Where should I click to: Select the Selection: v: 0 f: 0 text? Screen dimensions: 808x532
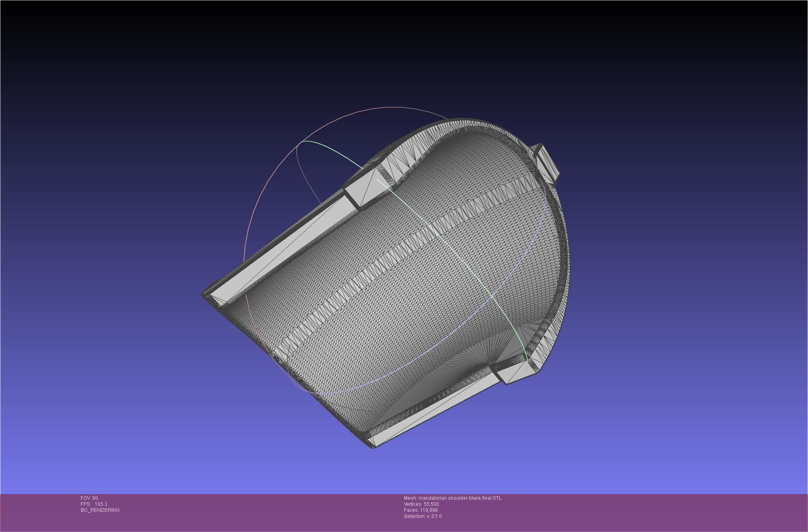coord(423,516)
